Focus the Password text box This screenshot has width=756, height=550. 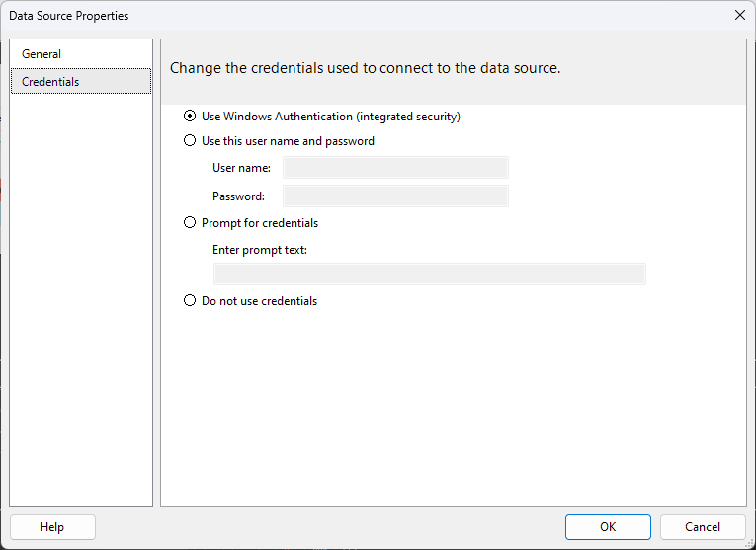point(395,196)
